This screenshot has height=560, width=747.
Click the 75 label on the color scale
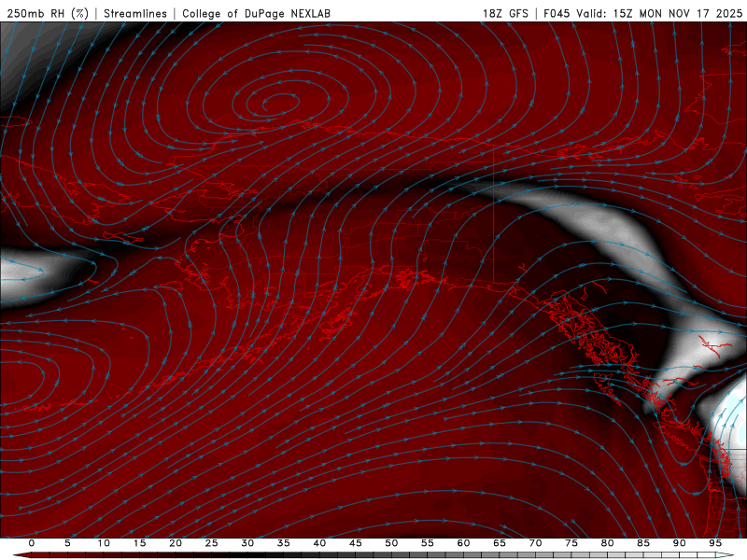coord(571,543)
